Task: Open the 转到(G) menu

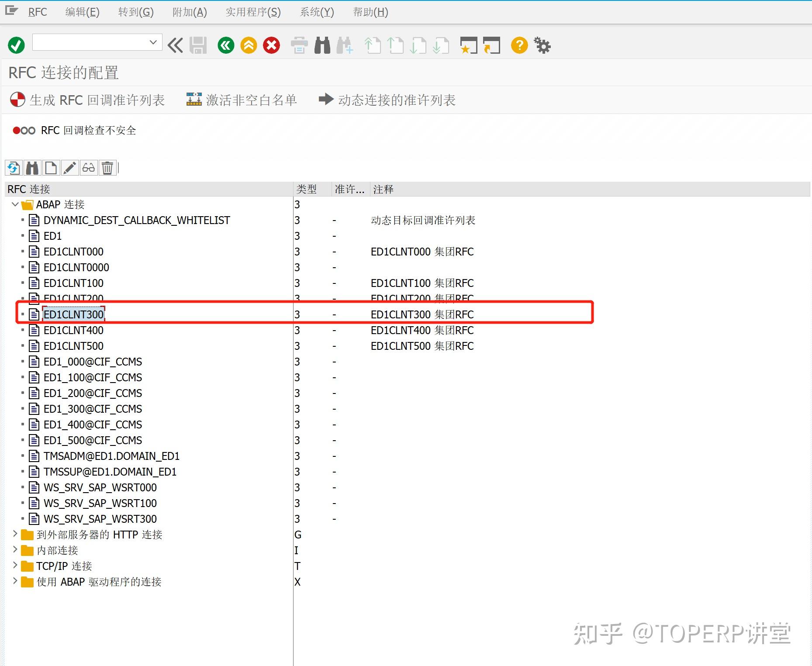Action: point(135,12)
